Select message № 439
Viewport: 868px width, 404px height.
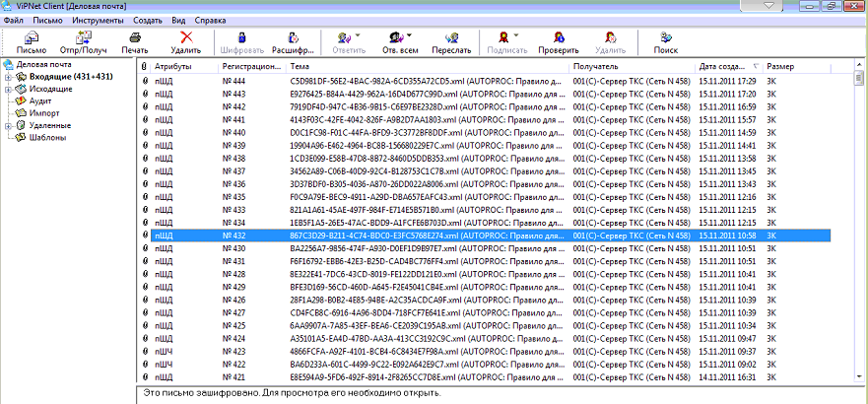point(485,145)
